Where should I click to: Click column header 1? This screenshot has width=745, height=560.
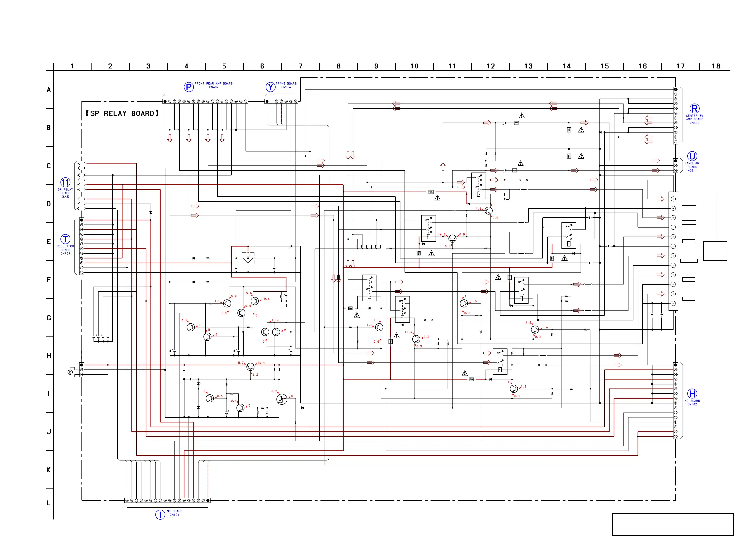(72, 66)
